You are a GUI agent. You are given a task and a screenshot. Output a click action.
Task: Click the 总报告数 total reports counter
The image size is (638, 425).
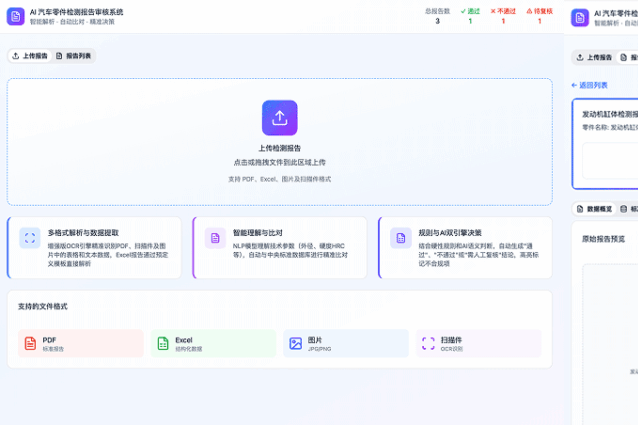pyautogui.click(x=437, y=16)
